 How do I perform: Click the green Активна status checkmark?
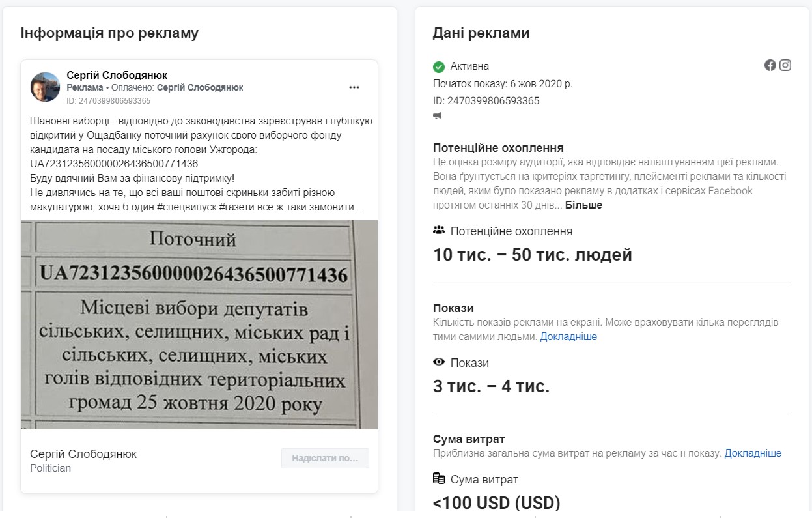[x=439, y=66]
